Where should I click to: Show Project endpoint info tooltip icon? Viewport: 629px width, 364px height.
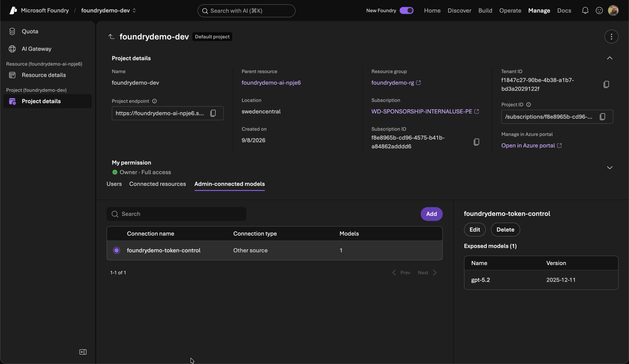click(x=154, y=101)
